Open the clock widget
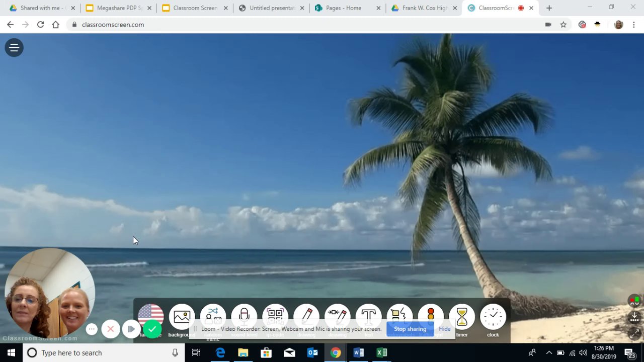Viewport: 644px width, 362px height. click(493, 317)
